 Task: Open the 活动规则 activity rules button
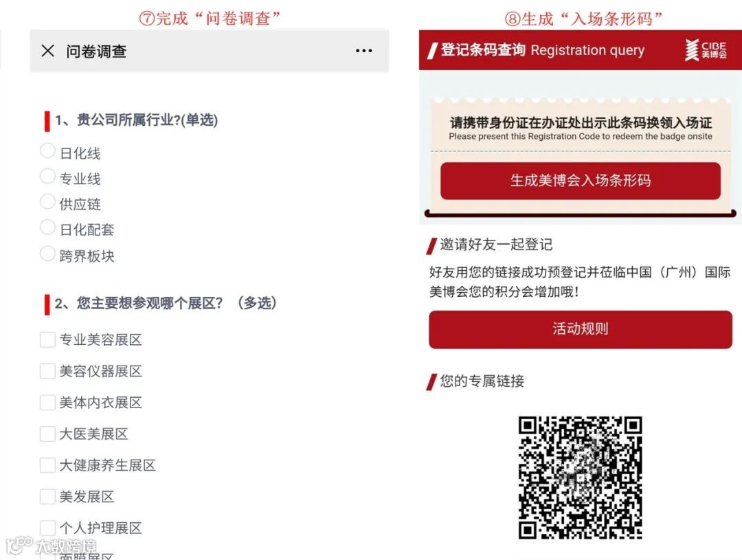click(x=580, y=329)
